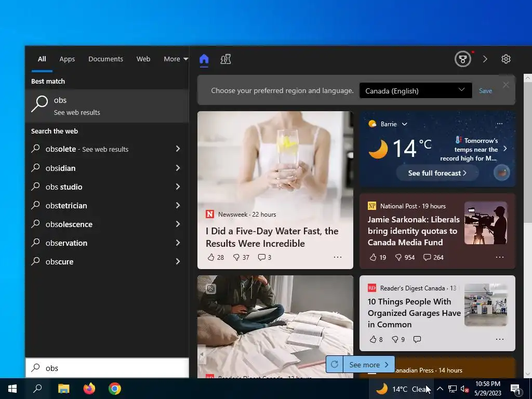Image resolution: width=532 pixels, height=399 pixels.
Task: Expand the Barrie location dropdown
Action: tap(404, 124)
